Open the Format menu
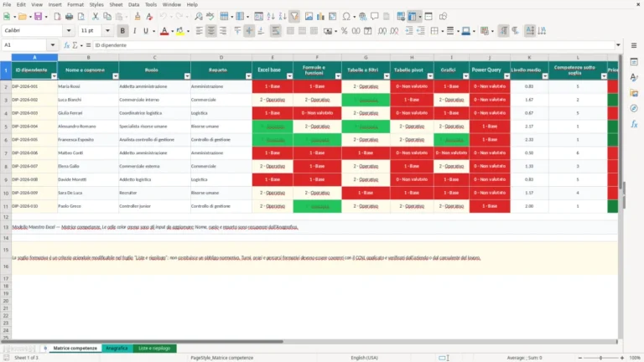 point(75,4)
